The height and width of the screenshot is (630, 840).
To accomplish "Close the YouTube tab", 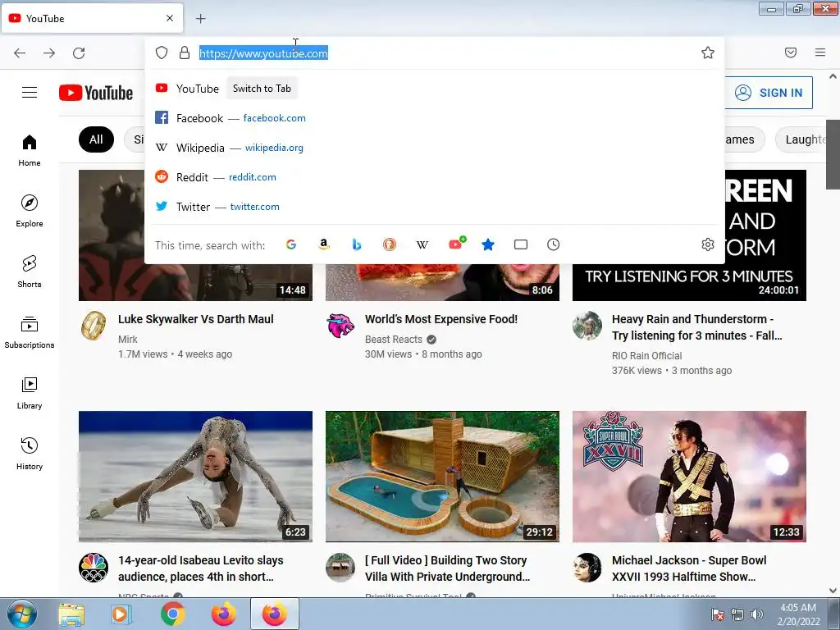I will tap(170, 18).
